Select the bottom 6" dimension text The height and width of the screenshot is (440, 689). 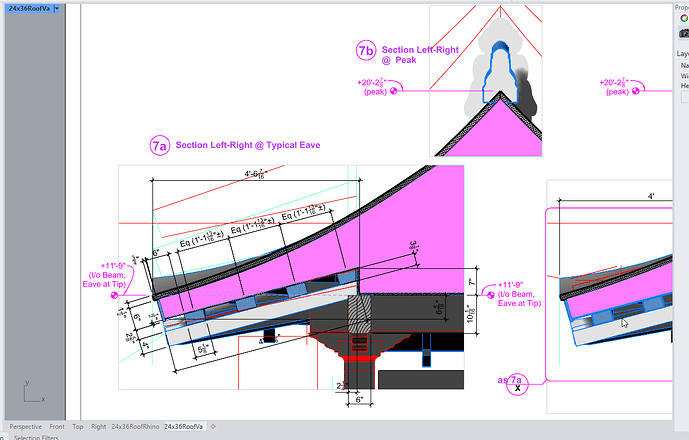359,400
